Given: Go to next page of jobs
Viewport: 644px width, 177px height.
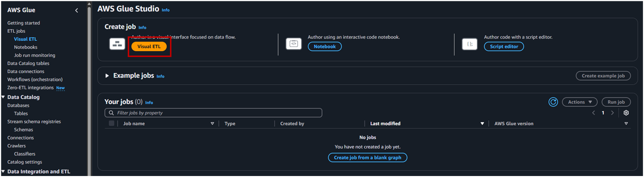Looking at the screenshot, I should pyautogui.click(x=612, y=113).
